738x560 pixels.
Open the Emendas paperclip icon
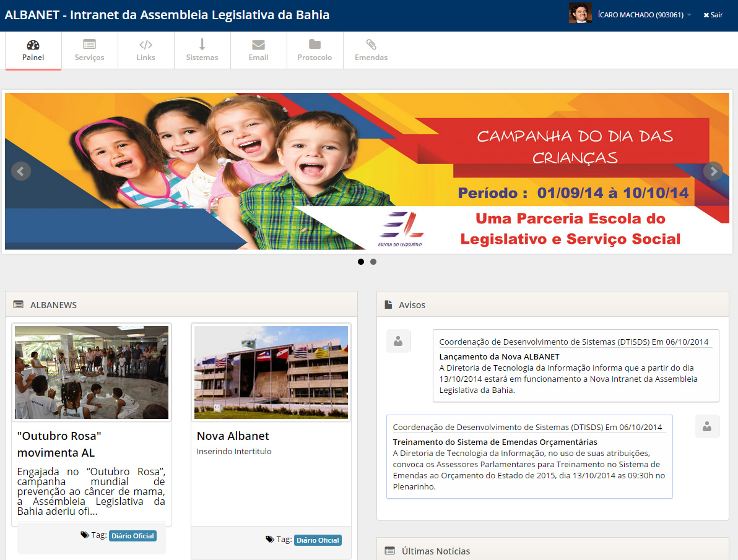tap(371, 45)
